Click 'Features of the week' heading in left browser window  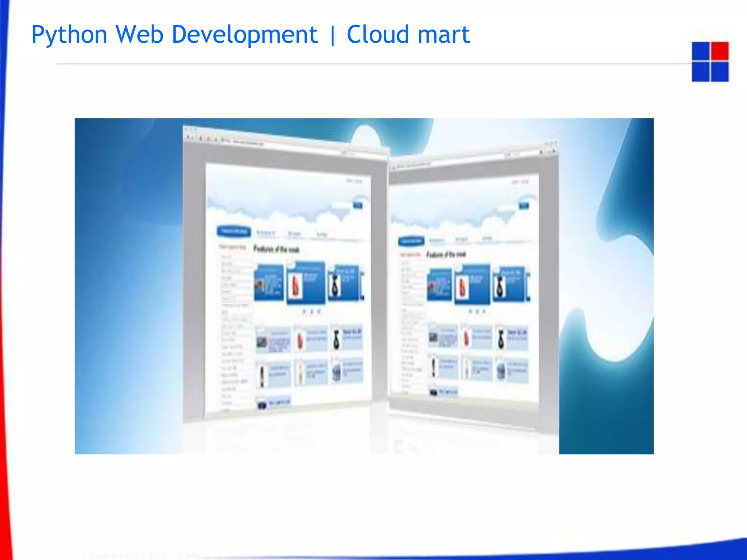click(276, 249)
